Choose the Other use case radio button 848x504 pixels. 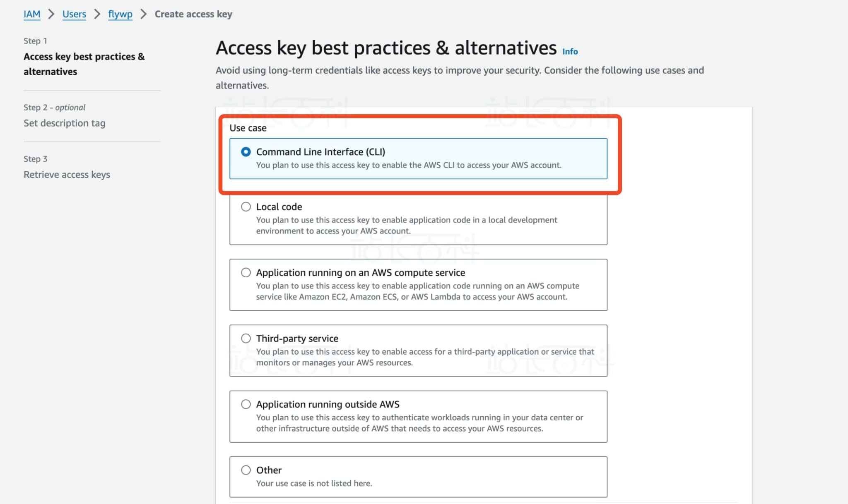tap(246, 470)
